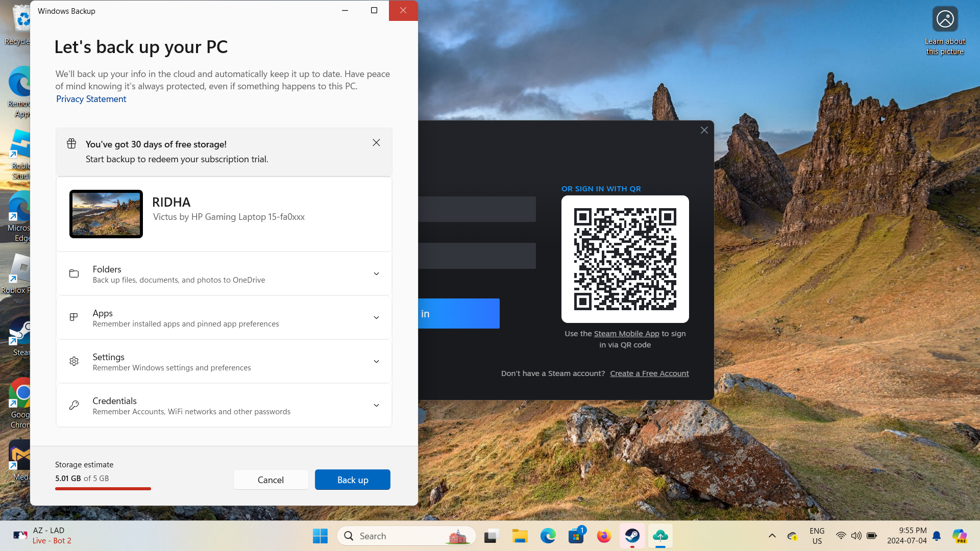Image resolution: width=980 pixels, height=551 pixels.
Task: Dismiss the free storage banner
Action: 376,143
